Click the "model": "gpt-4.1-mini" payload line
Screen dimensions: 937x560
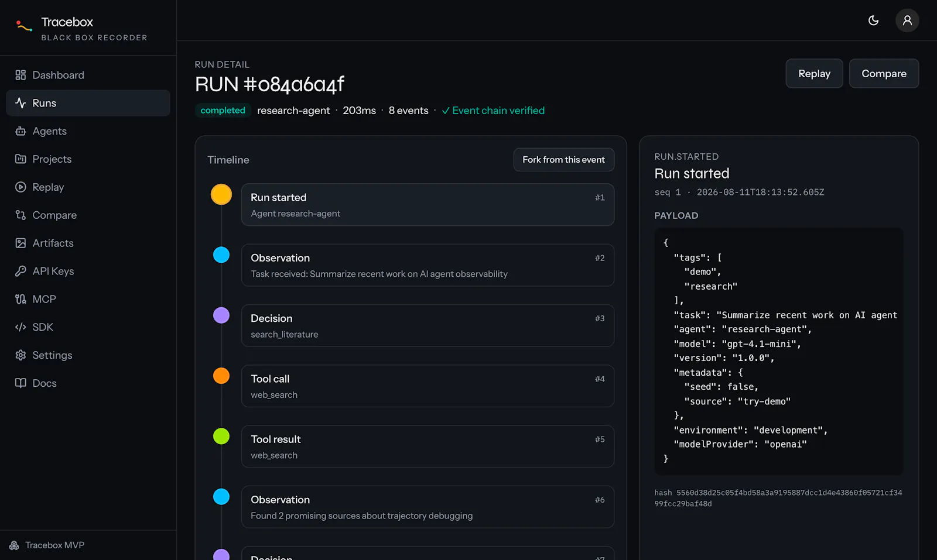click(x=737, y=343)
